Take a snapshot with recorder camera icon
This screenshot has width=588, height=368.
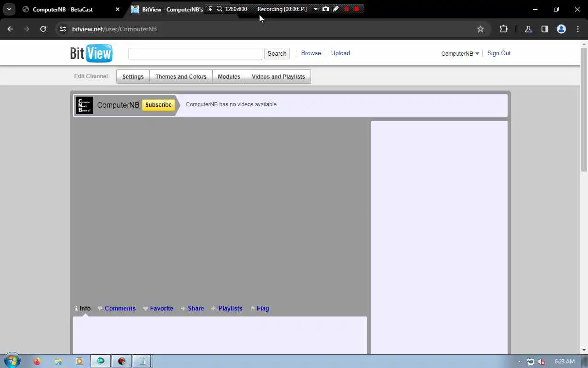pyautogui.click(x=326, y=9)
